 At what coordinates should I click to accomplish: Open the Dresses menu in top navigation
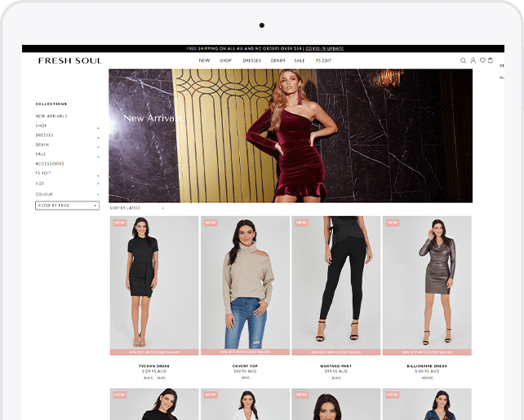coord(251,61)
